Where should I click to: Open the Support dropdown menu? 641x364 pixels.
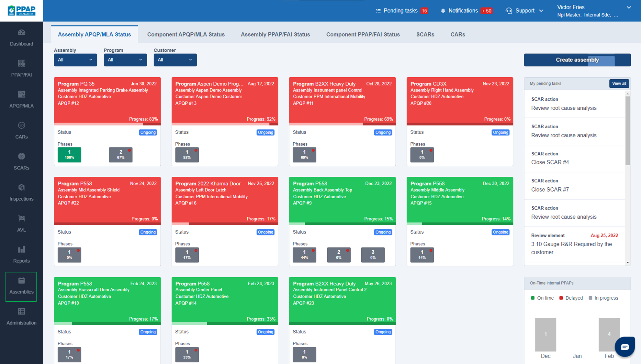[524, 11]
